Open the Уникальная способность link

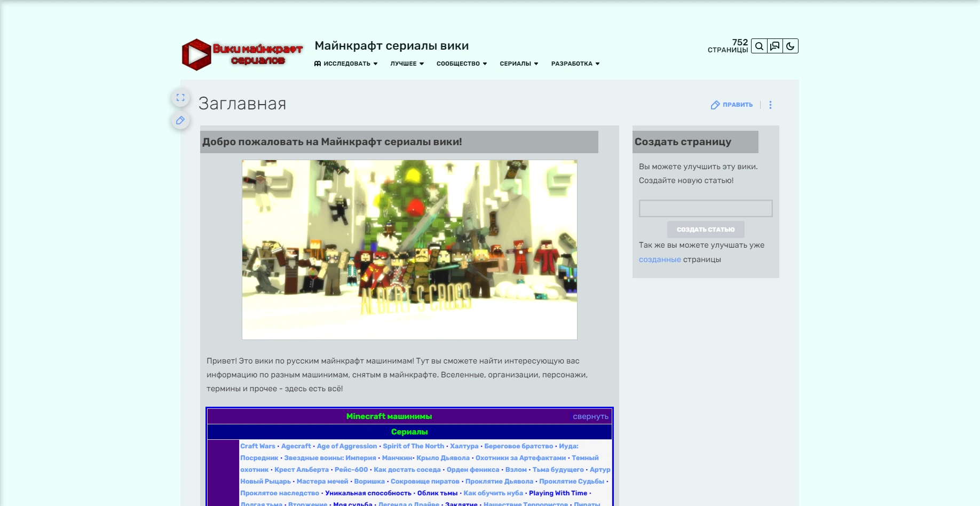(368, 493)
